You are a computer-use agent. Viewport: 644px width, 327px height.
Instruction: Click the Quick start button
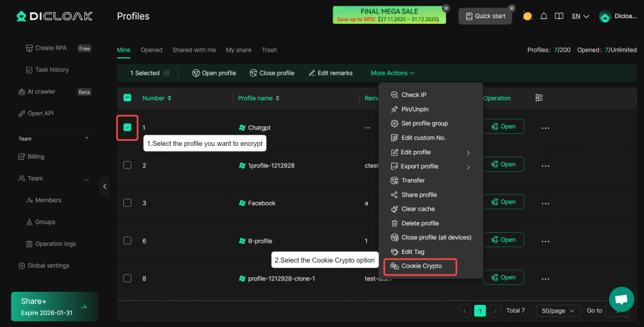484,16
